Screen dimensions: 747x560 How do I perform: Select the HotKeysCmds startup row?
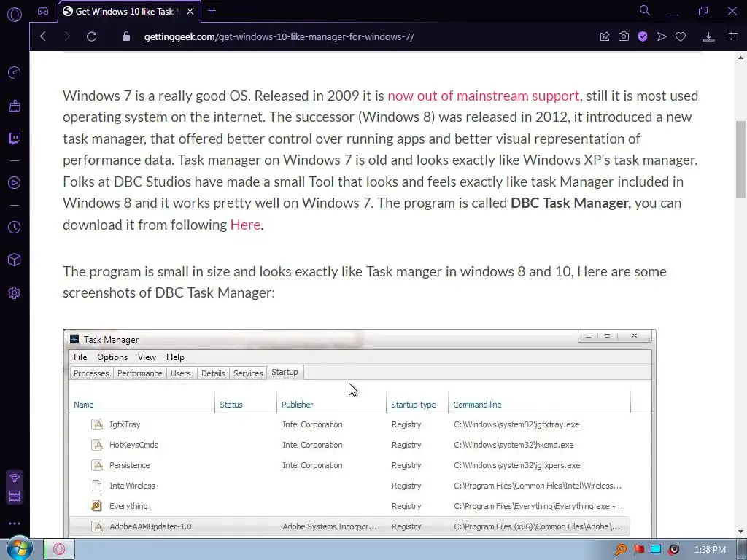coord(349,445)
